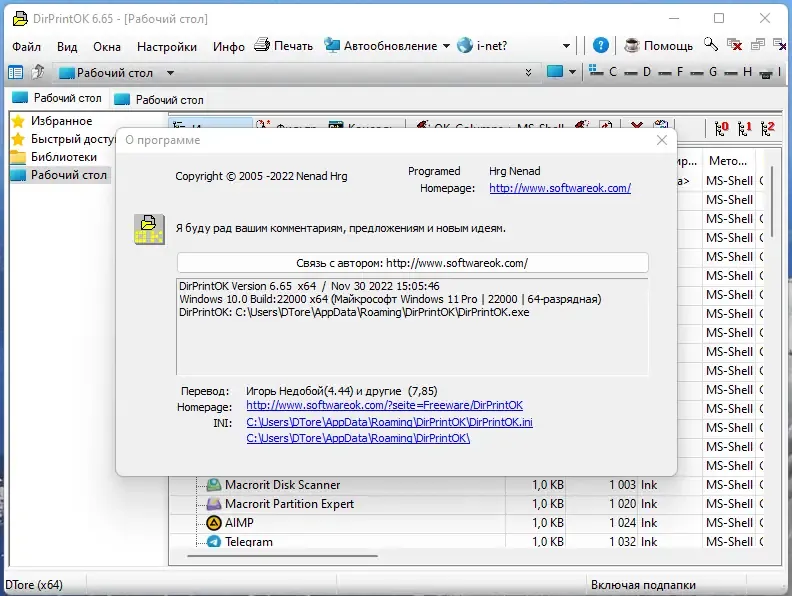Set tree expand level 0 icon
This screenshot has width=792, height=596.
pos(721,128)
